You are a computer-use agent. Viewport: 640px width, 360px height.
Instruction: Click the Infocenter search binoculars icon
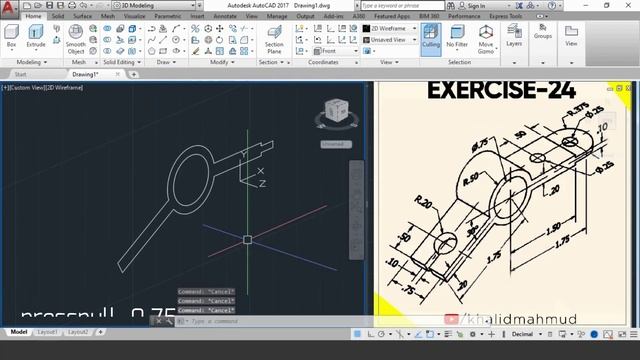tap(451, 6)
